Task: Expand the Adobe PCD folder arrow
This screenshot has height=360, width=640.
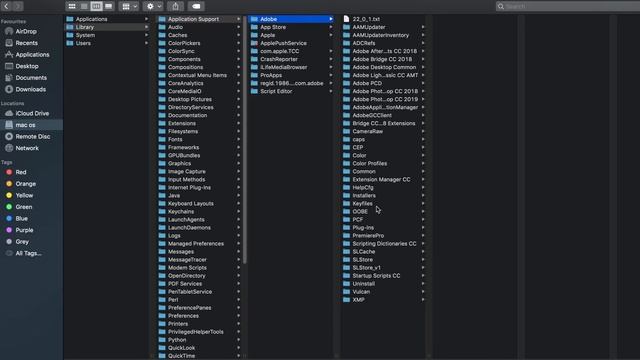Action: (x=423, y=83)
